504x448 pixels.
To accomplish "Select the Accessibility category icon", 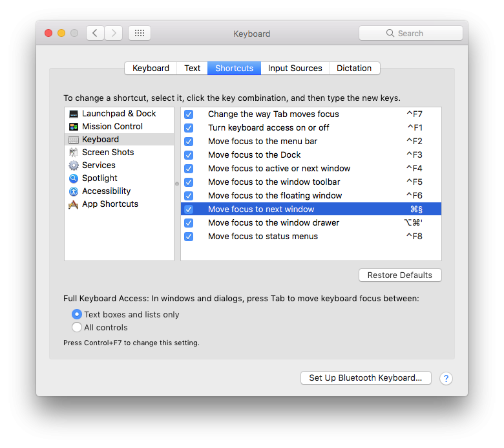I will pos(74,191).
